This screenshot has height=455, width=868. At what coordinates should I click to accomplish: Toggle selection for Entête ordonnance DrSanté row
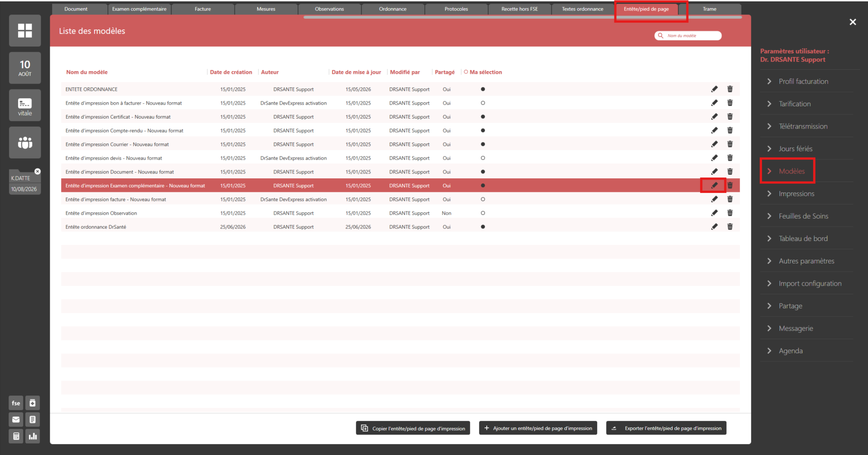pos(483,227)
